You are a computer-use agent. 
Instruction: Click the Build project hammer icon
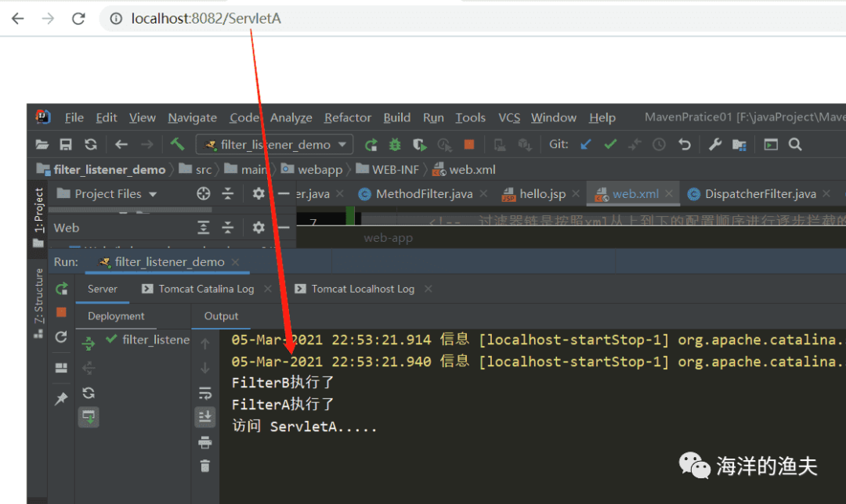(x=177, y=144)
